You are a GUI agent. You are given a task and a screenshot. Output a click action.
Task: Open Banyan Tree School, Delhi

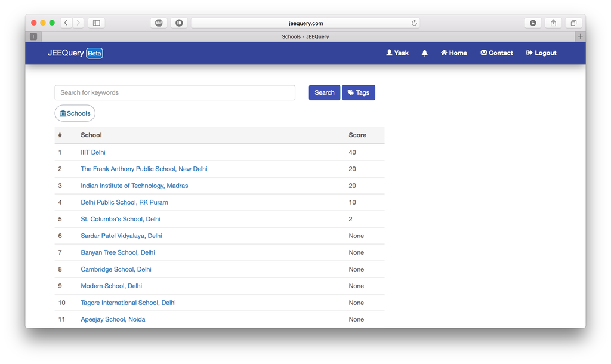tap(118, 253)
